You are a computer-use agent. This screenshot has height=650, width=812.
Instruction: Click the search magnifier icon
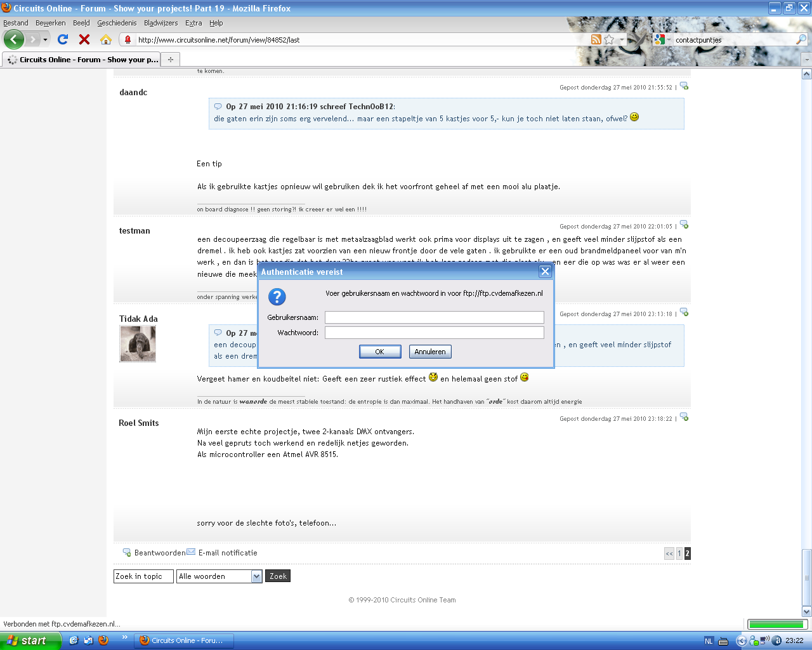point(801,39)
